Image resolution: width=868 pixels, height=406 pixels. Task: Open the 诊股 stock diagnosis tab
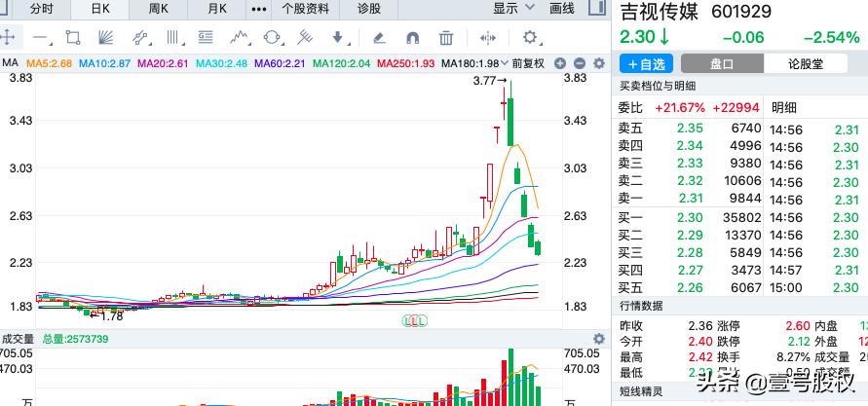coord(368,9)
